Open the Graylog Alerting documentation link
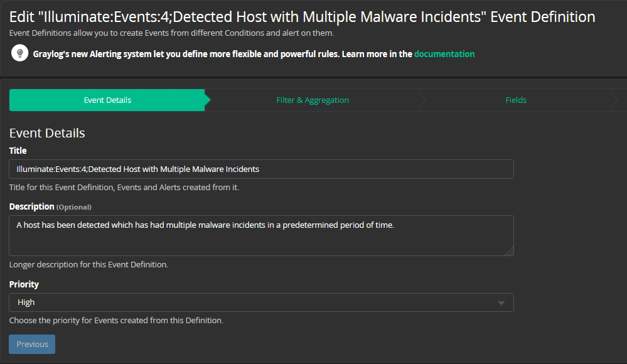Image resolution: width=627 pixels, height=364 pixels. [444, 53]
